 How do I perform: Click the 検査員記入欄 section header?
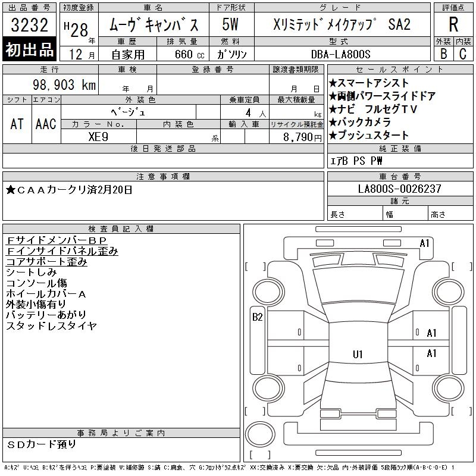pyautogui.click(x=121, y=229)
